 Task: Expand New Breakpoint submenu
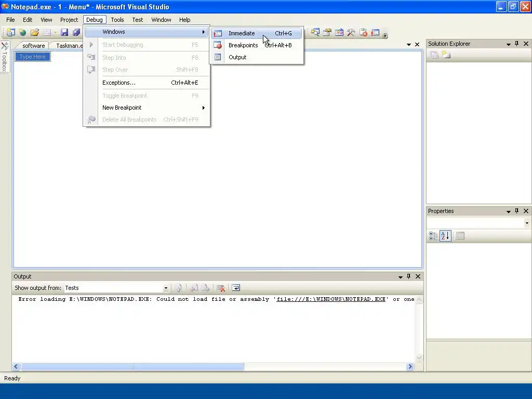[x=147, y=108]
